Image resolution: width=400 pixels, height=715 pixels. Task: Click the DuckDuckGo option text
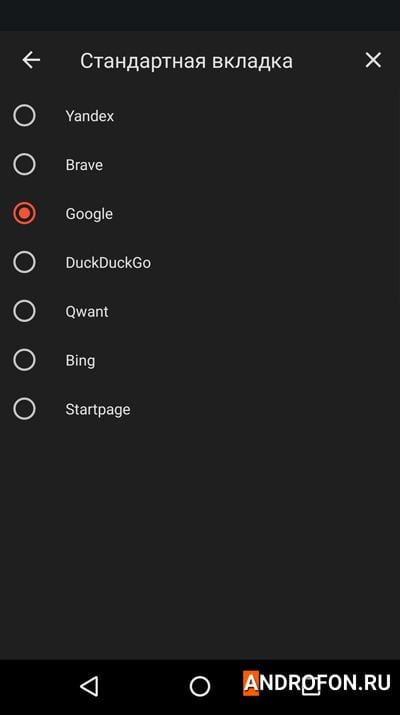(108, 263)
